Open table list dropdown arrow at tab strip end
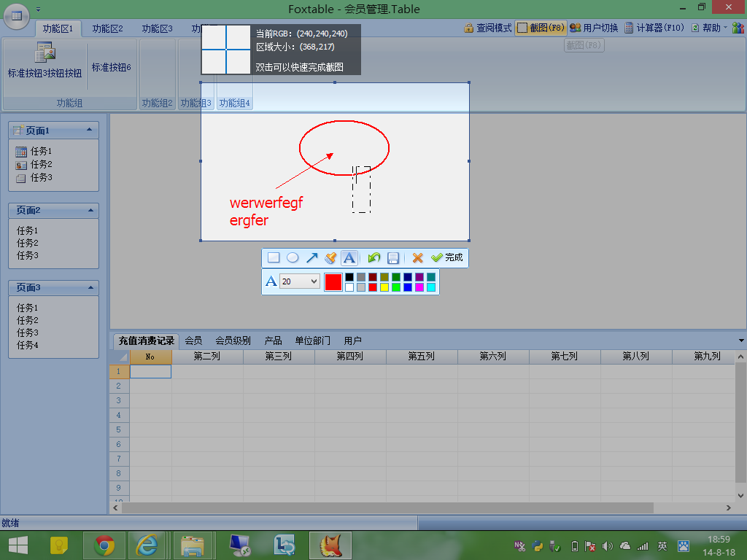The image size is (747, 560). [741, 341]
